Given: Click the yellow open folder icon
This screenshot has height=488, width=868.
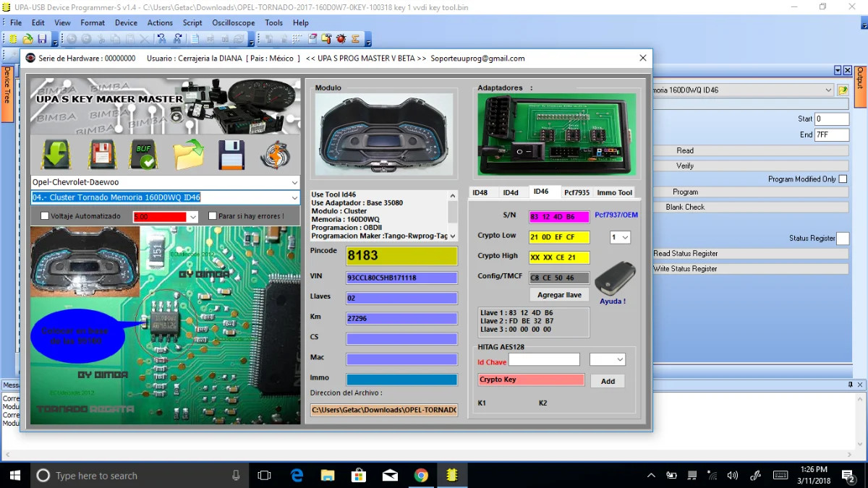Looking at the screenshot, I should pos(188,154).
